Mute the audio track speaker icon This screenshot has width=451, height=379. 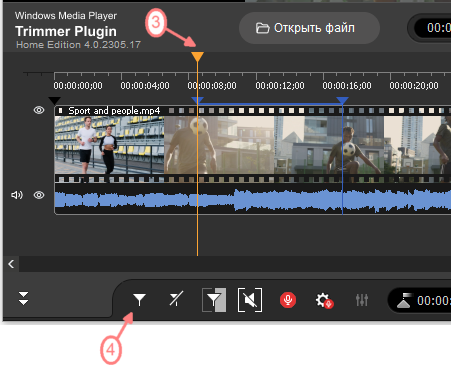(17, 195)
